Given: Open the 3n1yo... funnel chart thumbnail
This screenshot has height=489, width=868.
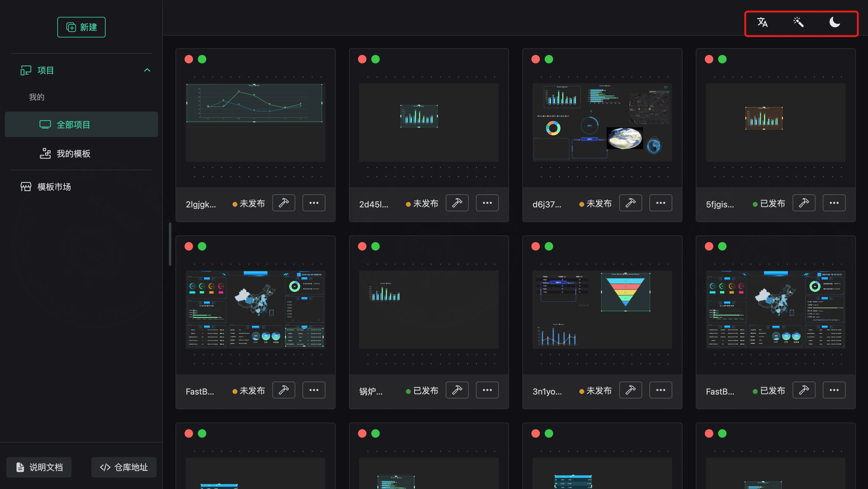Looking at the screenshot, I should coord(602,310).
